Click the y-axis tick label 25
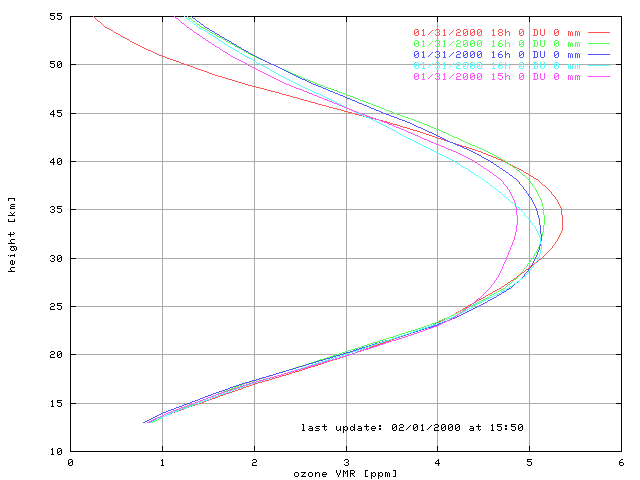The image size is (640, 480). [x=56, y=306]
